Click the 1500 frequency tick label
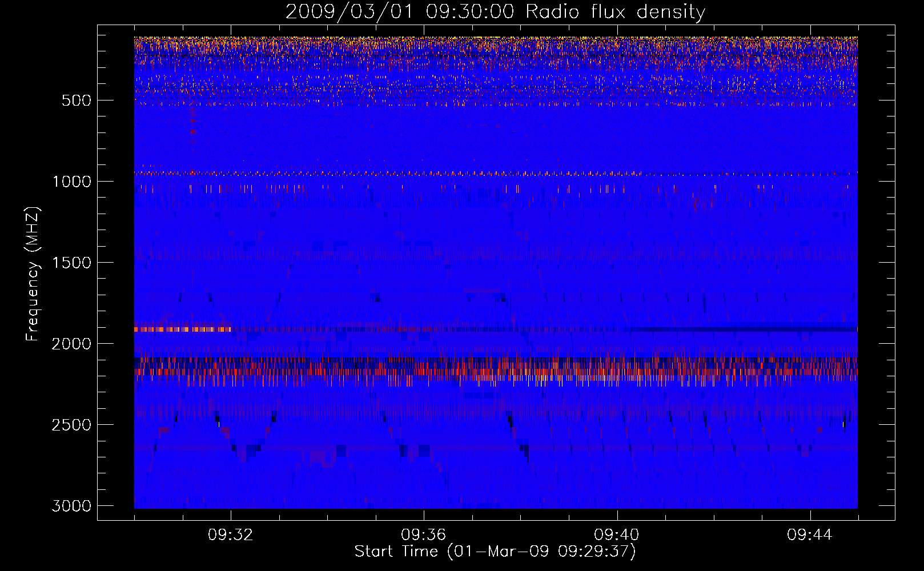924x571 pixels. click(x=71, y=263)
